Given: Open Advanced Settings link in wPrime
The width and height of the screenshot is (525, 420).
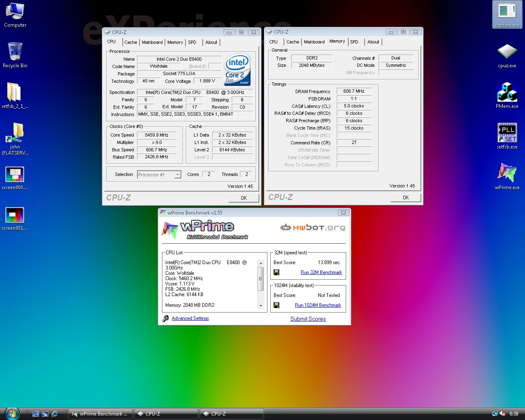Looking at the screenshot, I should click(x=190, y=318).
